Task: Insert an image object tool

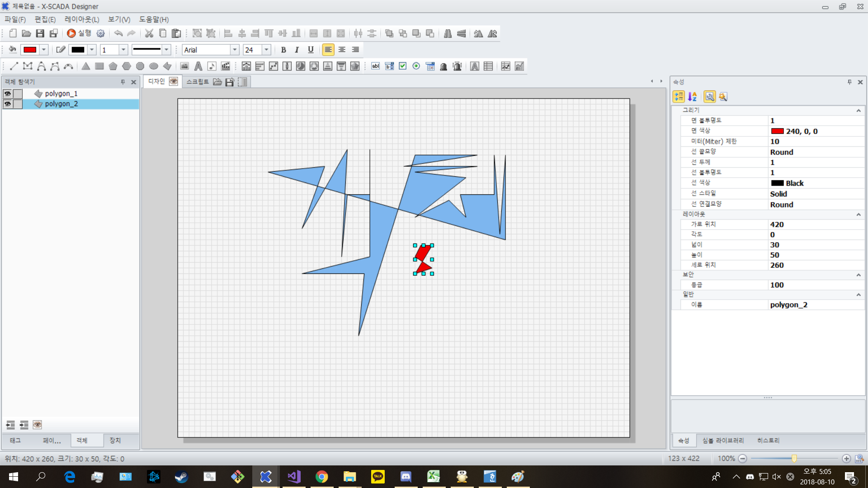Action: (x=184, y=66)
